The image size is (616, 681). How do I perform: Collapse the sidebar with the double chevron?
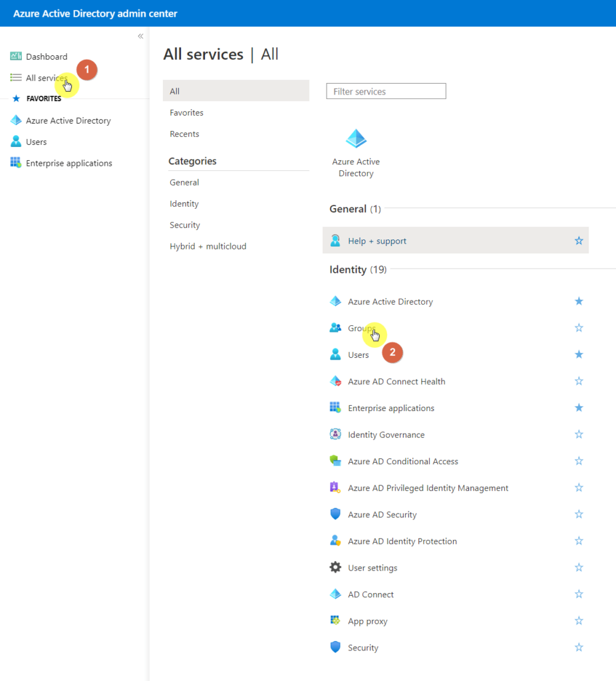coord(140,36)
